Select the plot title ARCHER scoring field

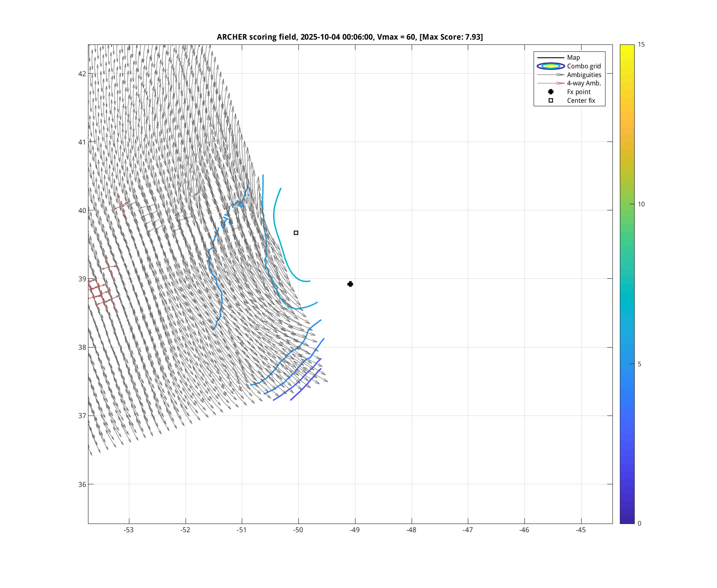349,37
